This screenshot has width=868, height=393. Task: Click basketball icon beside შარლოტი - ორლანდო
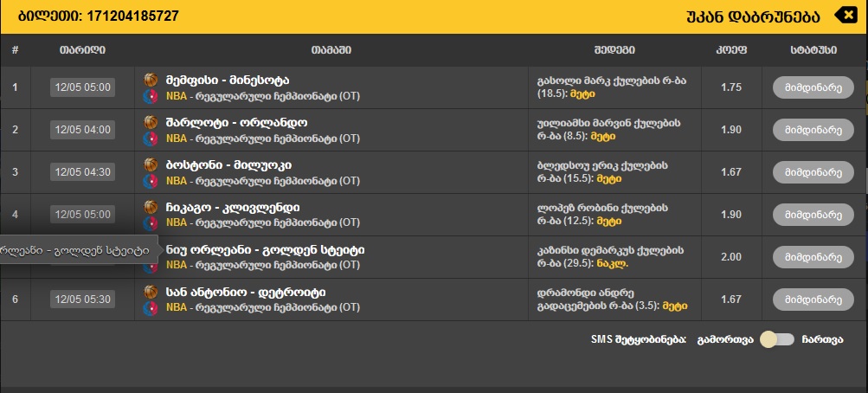pyautogui.click(x=151, y=122)
